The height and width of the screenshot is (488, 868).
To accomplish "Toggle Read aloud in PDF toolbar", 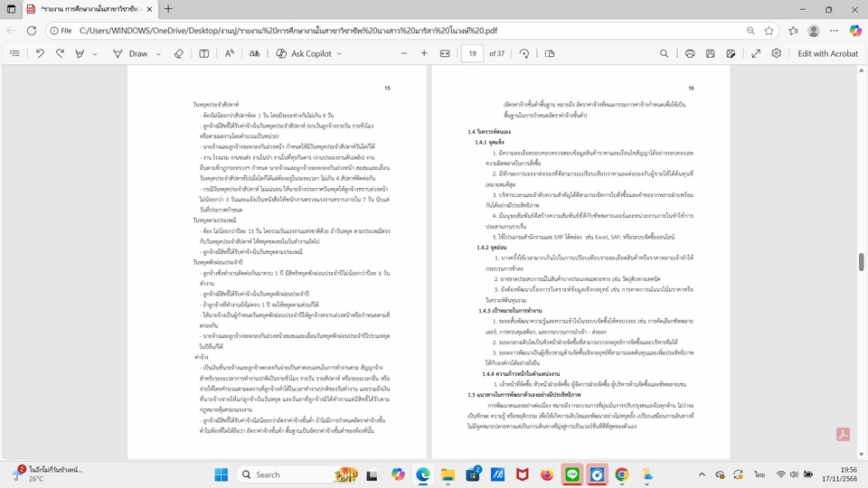I will click(x=230, y=53).
